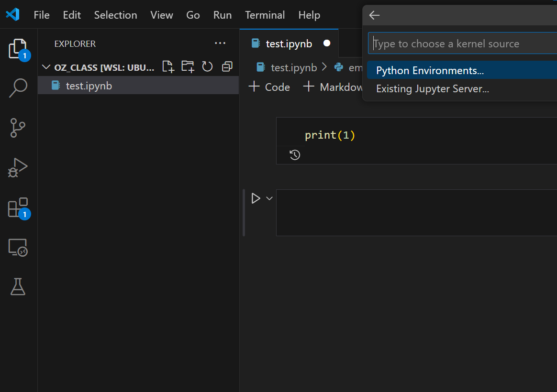Open the Edit menu
The image size is (557, 392).
[72, 15]
